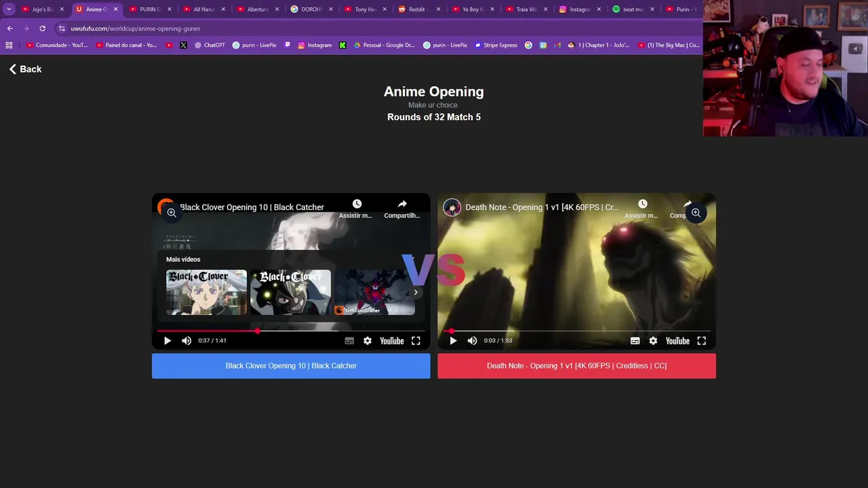This screenshot has width=868, height=488.
Task: Open Death Note video title link
Action: pyautogui.click(x=542, y=207)
